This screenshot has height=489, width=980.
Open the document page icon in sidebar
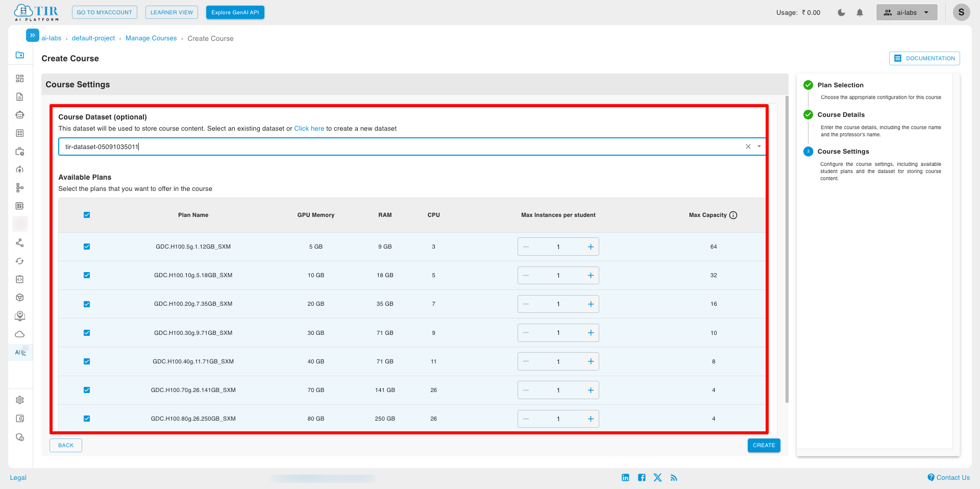[x=20, y=97]
